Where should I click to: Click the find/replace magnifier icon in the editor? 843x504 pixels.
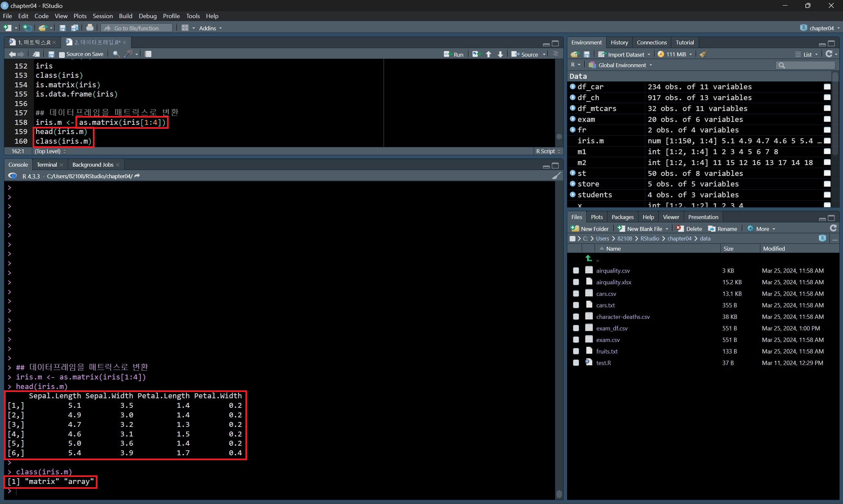pyautogui.click(x=116, y=54)
